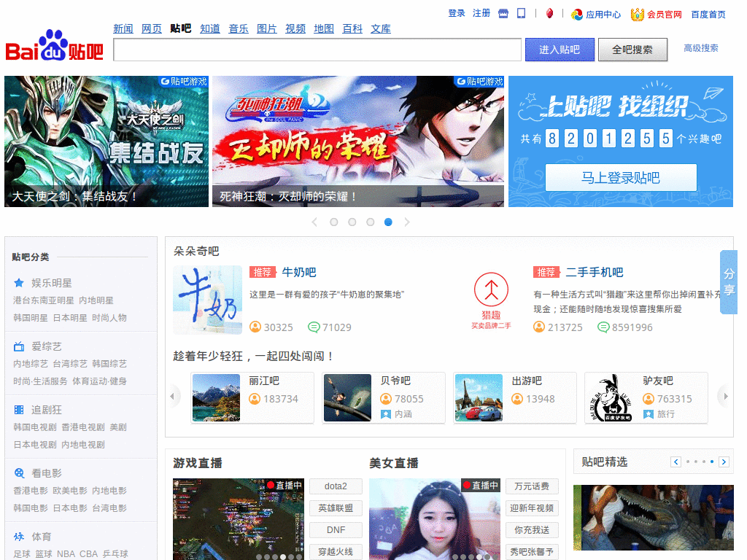The height and width of the screenshot is (560, 747).
Task: Open the mobile phone icon in top bar
Action: coord(521,13)
